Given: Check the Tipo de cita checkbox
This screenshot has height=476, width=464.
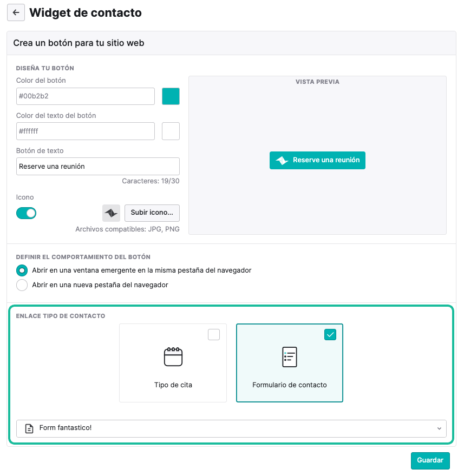Looking at the screenshot, I should tap(214, 334).
